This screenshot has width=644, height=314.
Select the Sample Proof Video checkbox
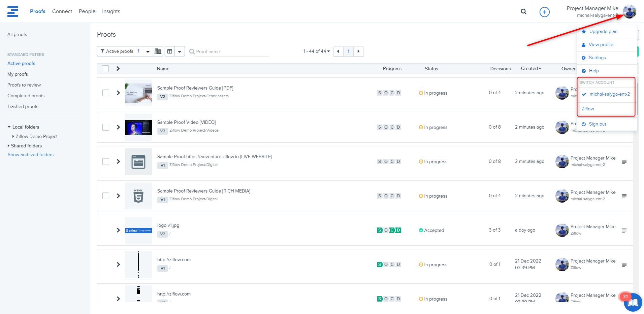pyautogui.click(x=106, y=127)
